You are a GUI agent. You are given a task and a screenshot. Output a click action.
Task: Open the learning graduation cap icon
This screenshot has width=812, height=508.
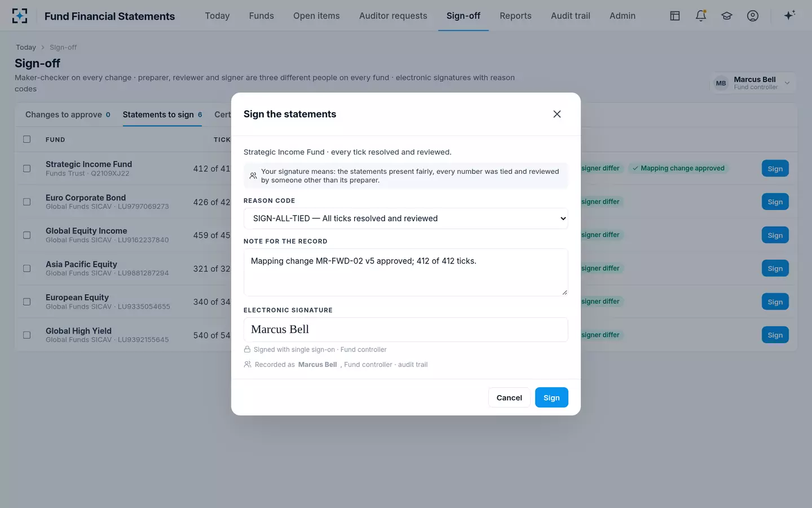point(727,16)
